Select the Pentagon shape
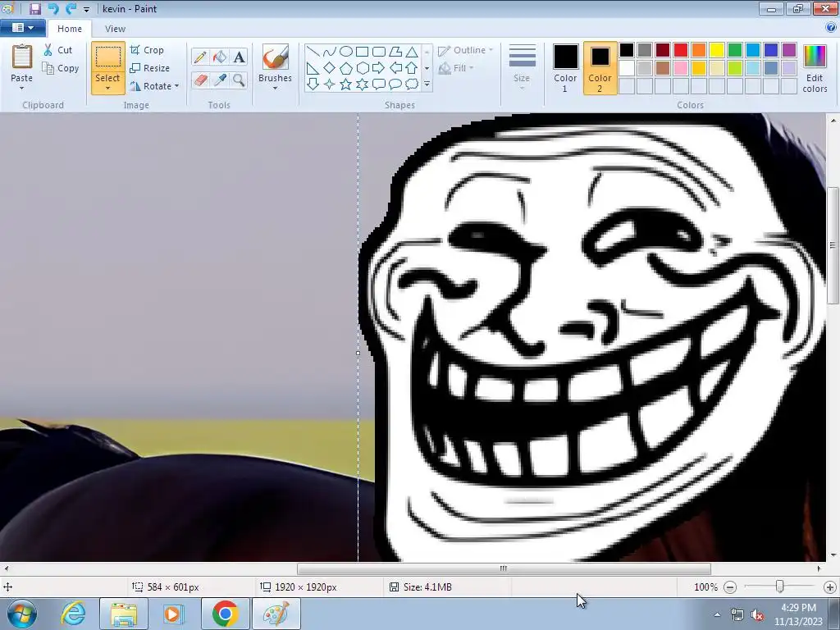The image size is (840, 630). pyautogui.click(x=346, y=68)
